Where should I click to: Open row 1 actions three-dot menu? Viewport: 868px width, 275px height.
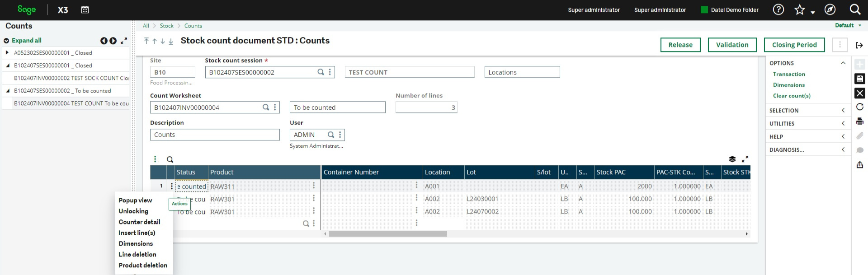tap(171, 186)
